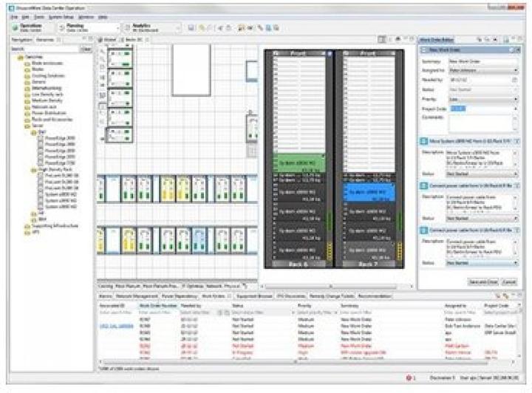Screen dimensions: 532x393
Task: Click the horizontal scrollbar under the rack view
Action: pyautogui.click(x=331, y=287)
